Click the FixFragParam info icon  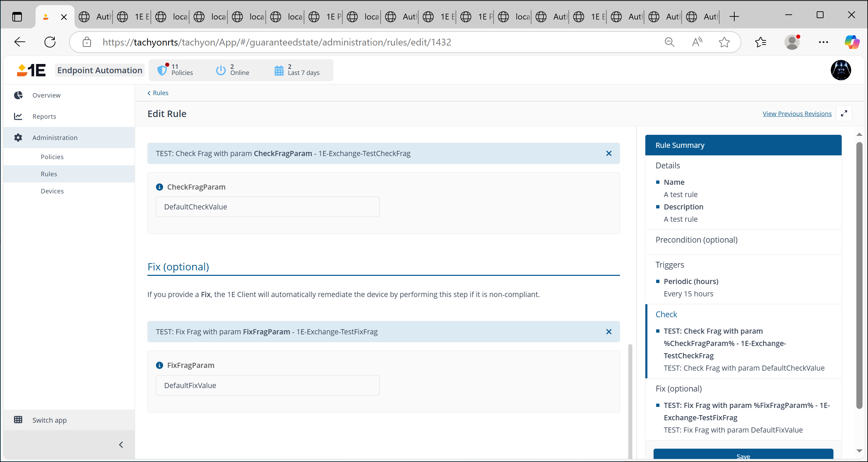[x=159, y=365]
